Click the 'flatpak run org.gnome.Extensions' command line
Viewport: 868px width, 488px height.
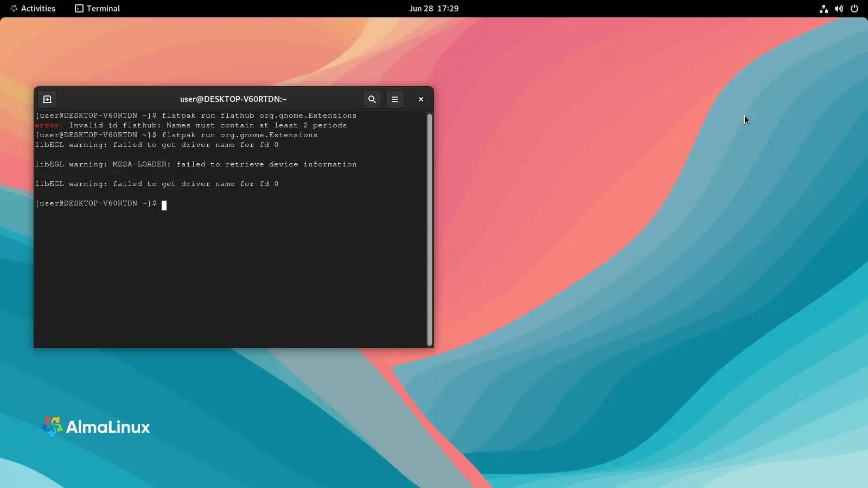point(240,135)
